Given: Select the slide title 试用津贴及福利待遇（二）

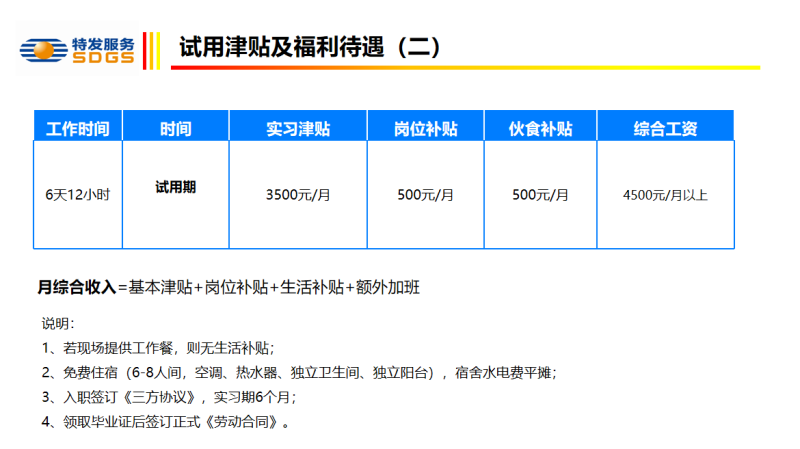Looking at the screenshot, I should click(x=309, y=47).
